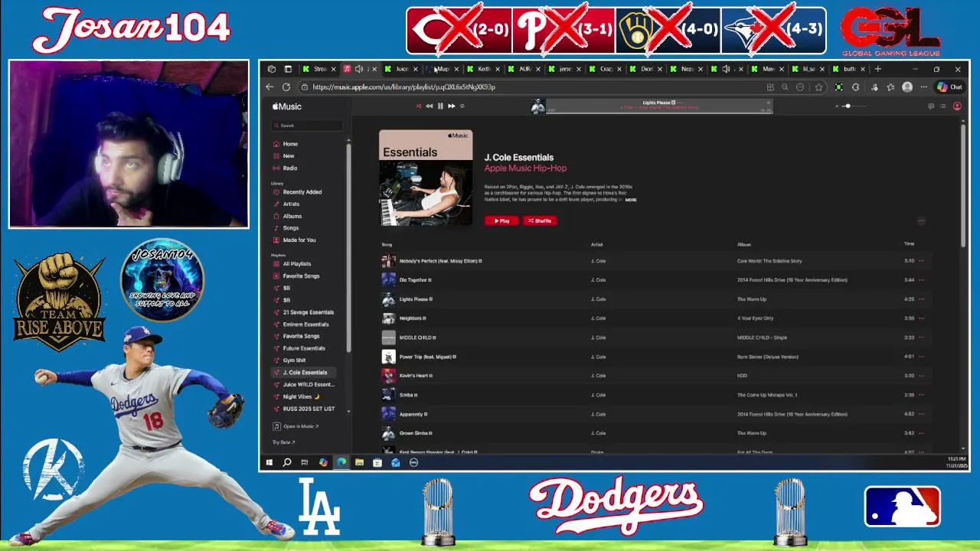Skip to the next track
This screenshot has height=551, width=980.
pos(452,106)
